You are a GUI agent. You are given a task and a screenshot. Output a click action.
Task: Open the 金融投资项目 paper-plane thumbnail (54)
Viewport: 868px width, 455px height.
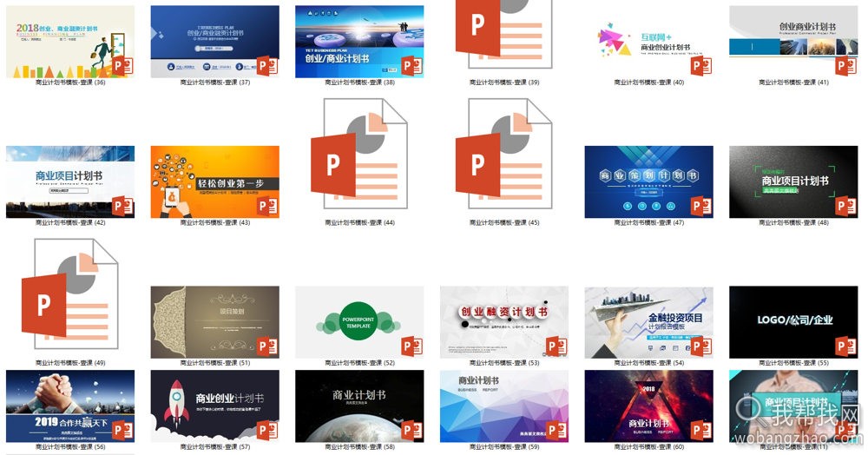[648, 322]
